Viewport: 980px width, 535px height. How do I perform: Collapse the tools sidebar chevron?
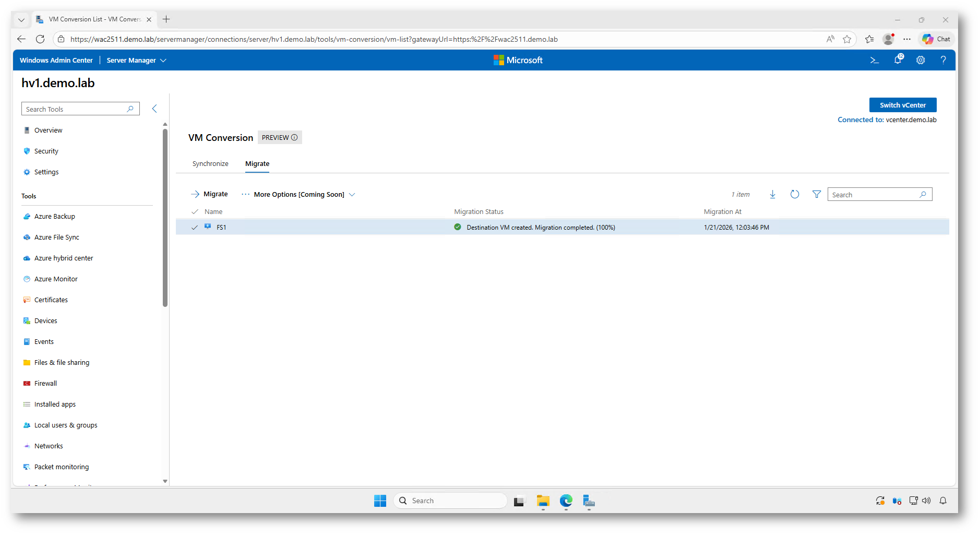[x=154, y=109]
